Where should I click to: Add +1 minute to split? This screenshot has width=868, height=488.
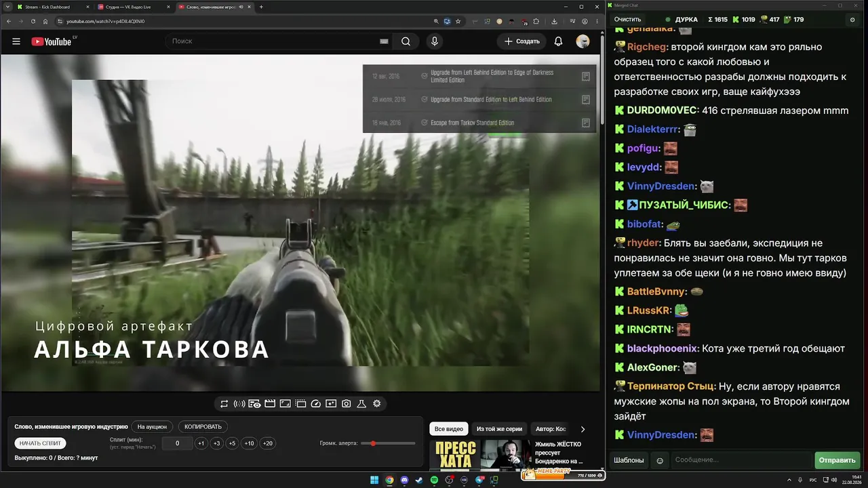201,443
